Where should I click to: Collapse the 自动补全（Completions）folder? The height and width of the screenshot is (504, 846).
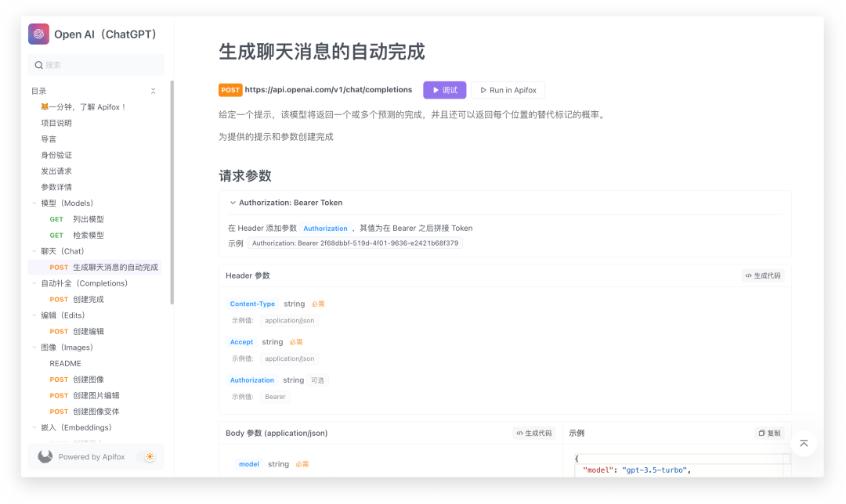[34, 283]
